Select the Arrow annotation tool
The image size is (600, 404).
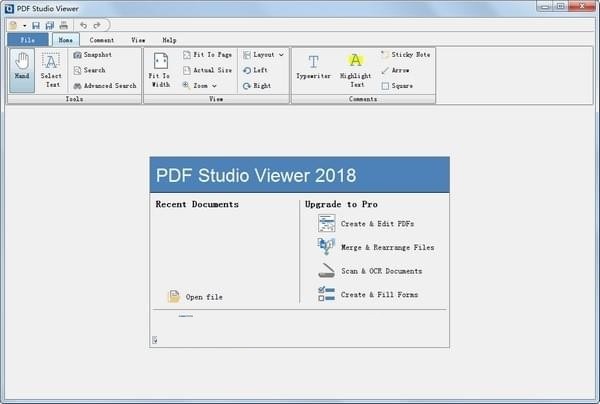tap(395, 70)
